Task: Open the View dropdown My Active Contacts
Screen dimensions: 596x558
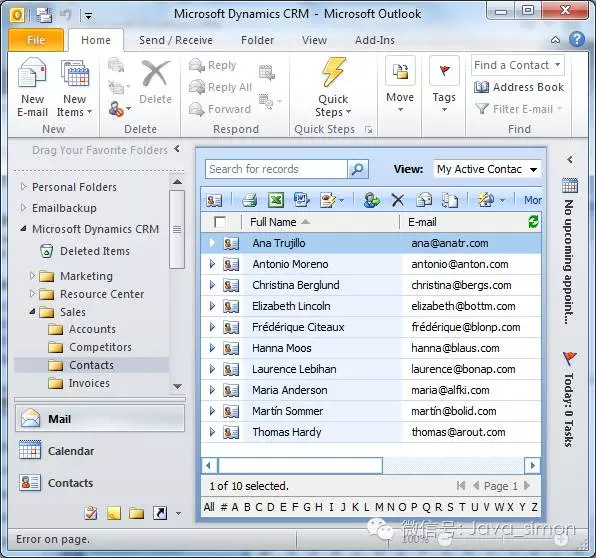Action: tap(487, 169)
